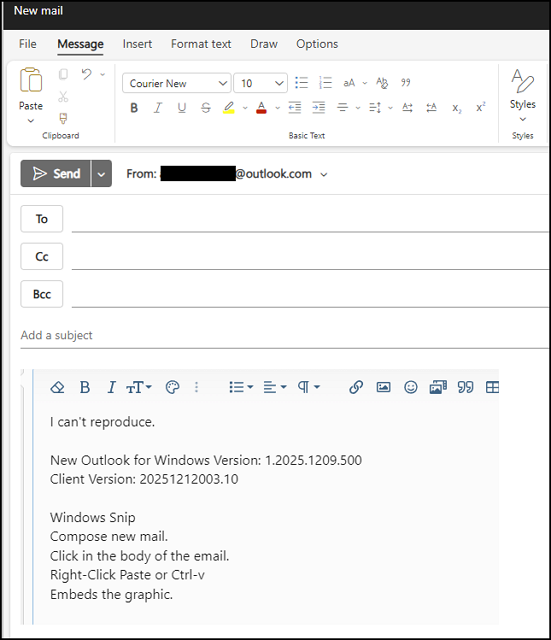Screen dimensions: 551x640
Task: Set left-to-right text direction
Action: (407, 107)
